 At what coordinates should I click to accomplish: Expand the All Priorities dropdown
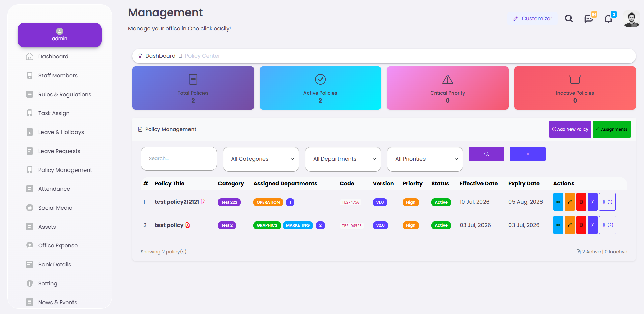click(425, 159)
